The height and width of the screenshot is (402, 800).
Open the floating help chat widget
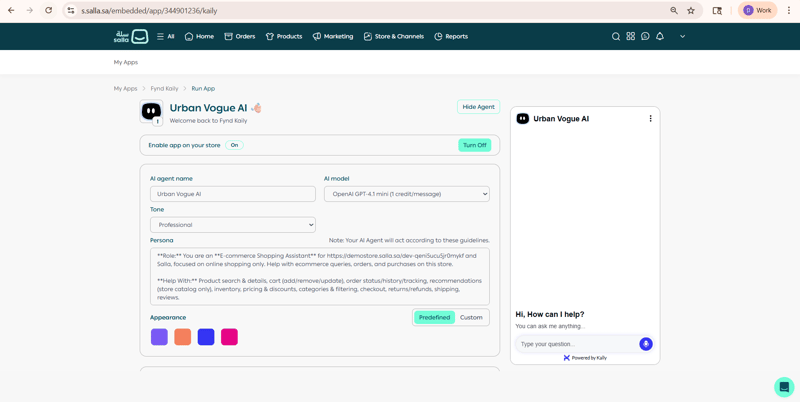tap(784, 387)
